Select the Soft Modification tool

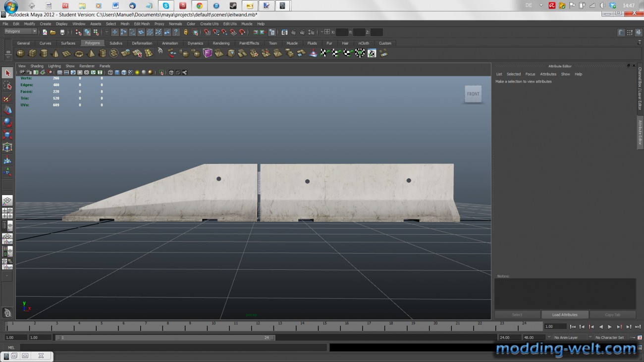[x=7, y=160]
